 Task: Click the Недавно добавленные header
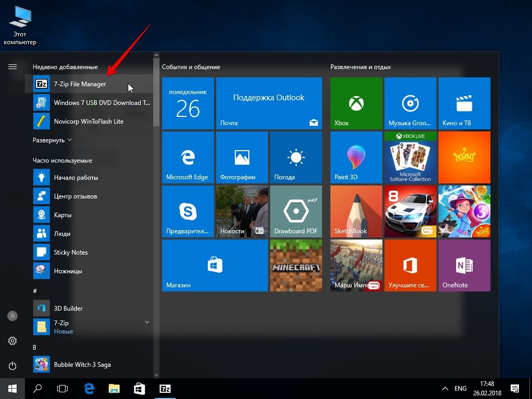point(65,67)
